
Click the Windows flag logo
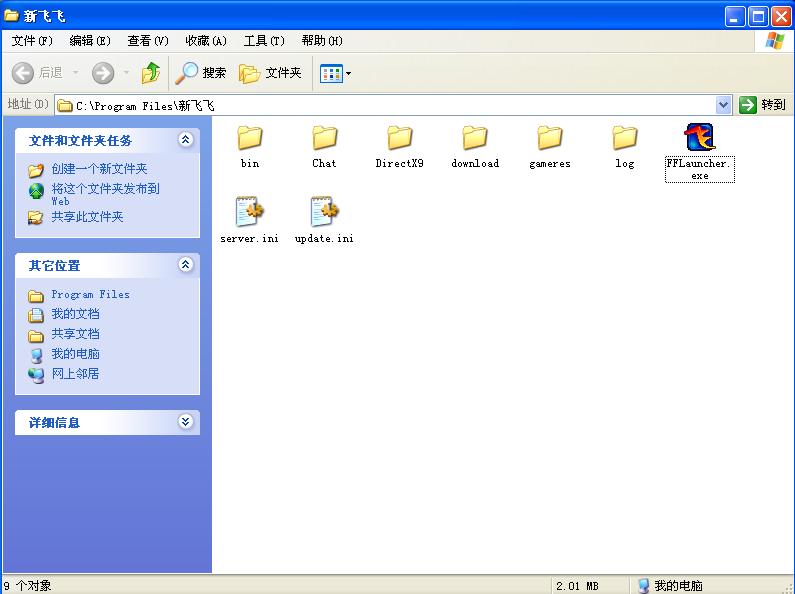(774, 41)
